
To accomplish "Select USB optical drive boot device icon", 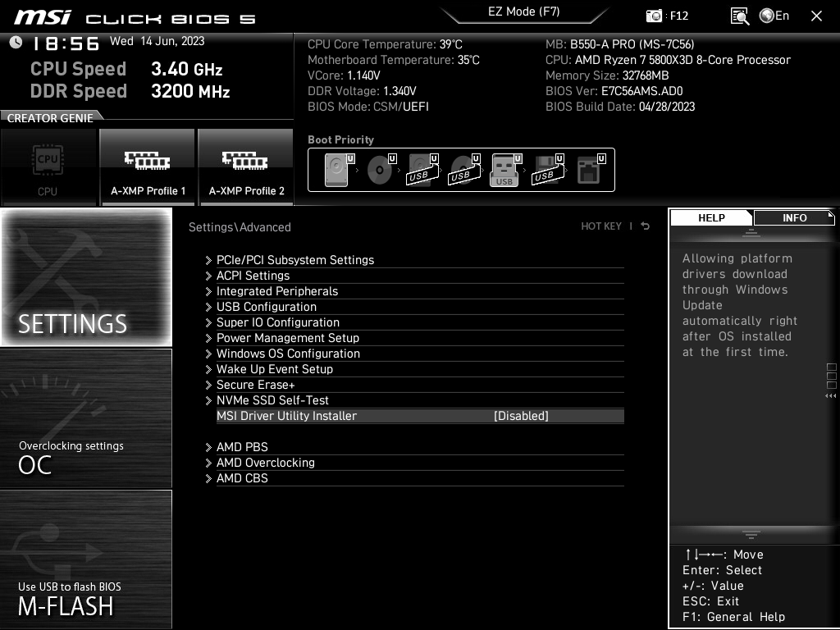I will [x=465, y=170].
